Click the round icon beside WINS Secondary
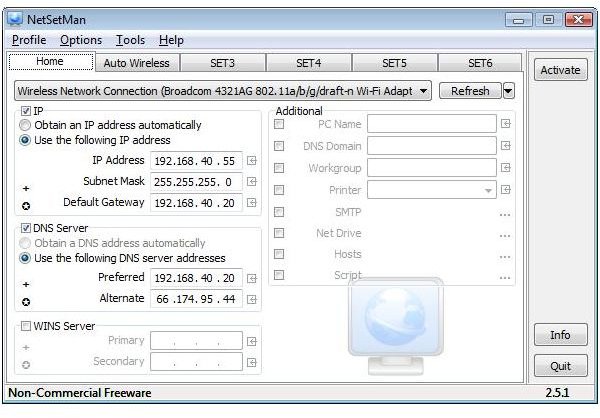Screen dimensions: 600x418 26,365
